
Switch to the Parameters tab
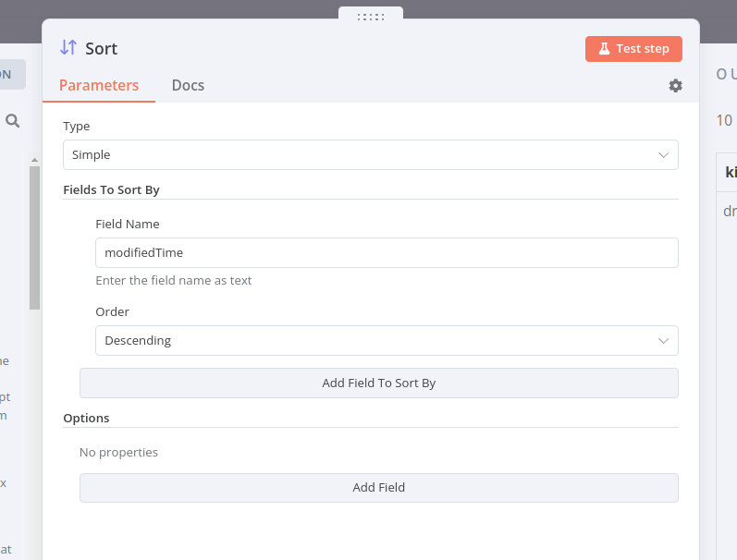coord(99,86)
